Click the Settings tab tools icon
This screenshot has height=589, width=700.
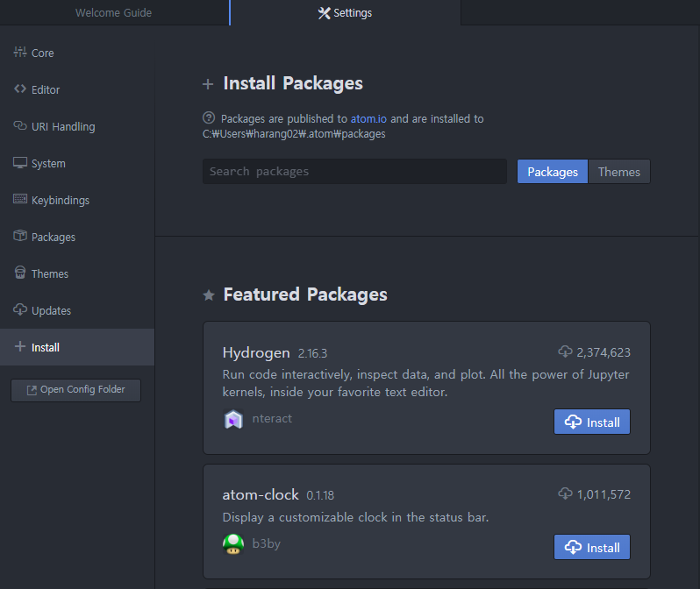324,13
